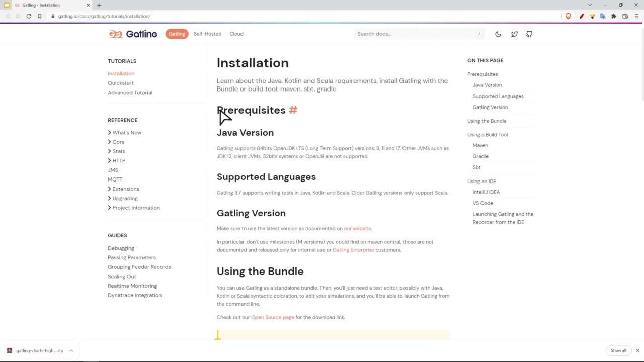Screen dimensions: 644x362
Task: Follow the Open Source page link
Action: click(x=272, y=317)
